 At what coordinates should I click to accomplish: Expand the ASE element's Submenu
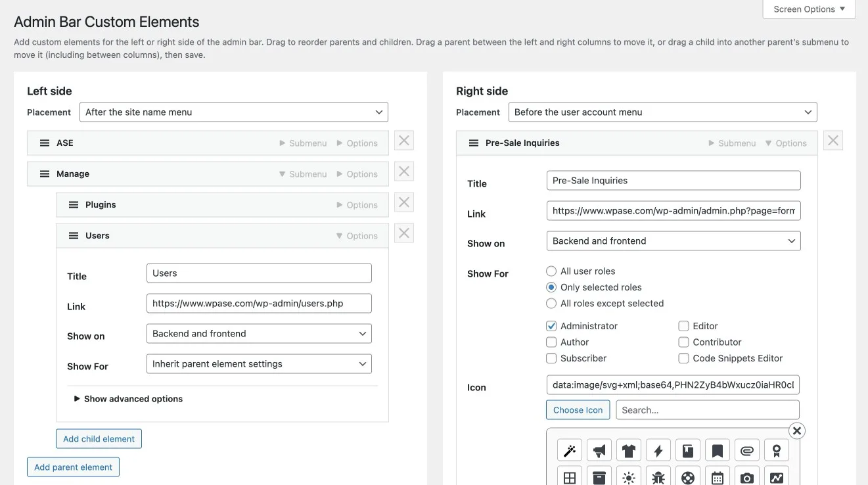point(303,143)
